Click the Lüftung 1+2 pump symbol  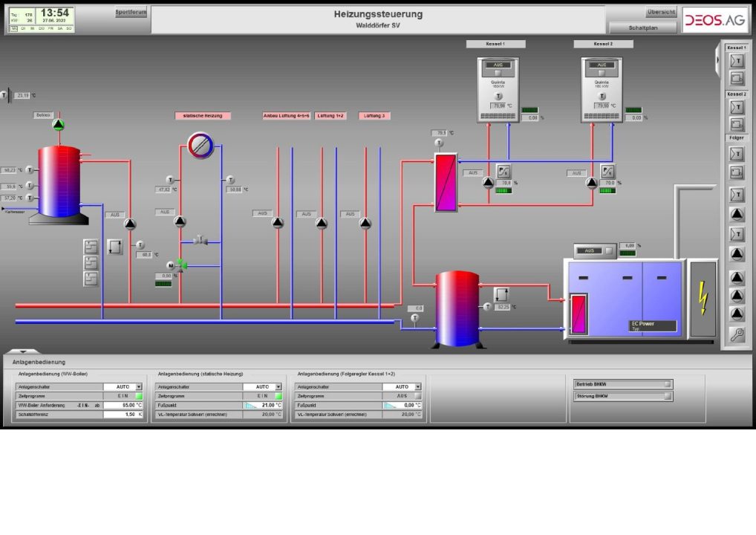tap(322, 223)
